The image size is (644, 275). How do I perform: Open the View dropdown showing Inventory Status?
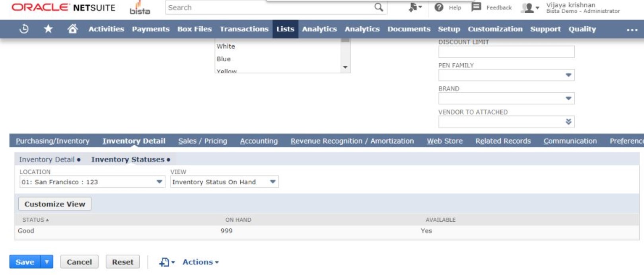coord(272,182)
